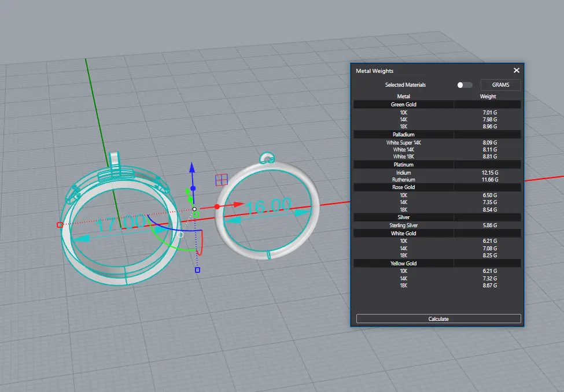564x392 pixels.
Task: Click the 7.32 G weight value
Action: click(490, 278)
